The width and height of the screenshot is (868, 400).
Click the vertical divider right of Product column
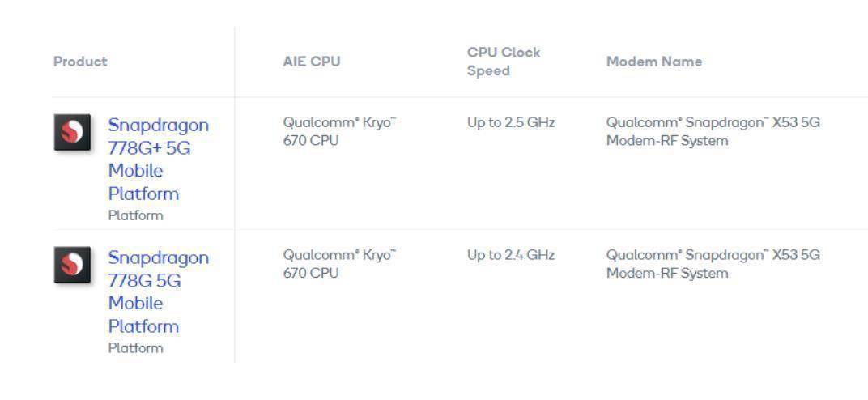pos(235,162)
